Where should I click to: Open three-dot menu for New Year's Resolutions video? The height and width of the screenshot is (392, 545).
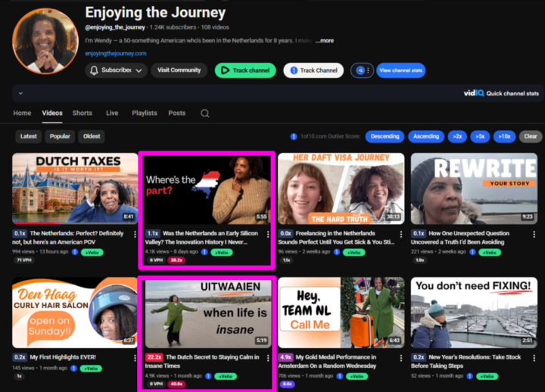pos(534,358)
